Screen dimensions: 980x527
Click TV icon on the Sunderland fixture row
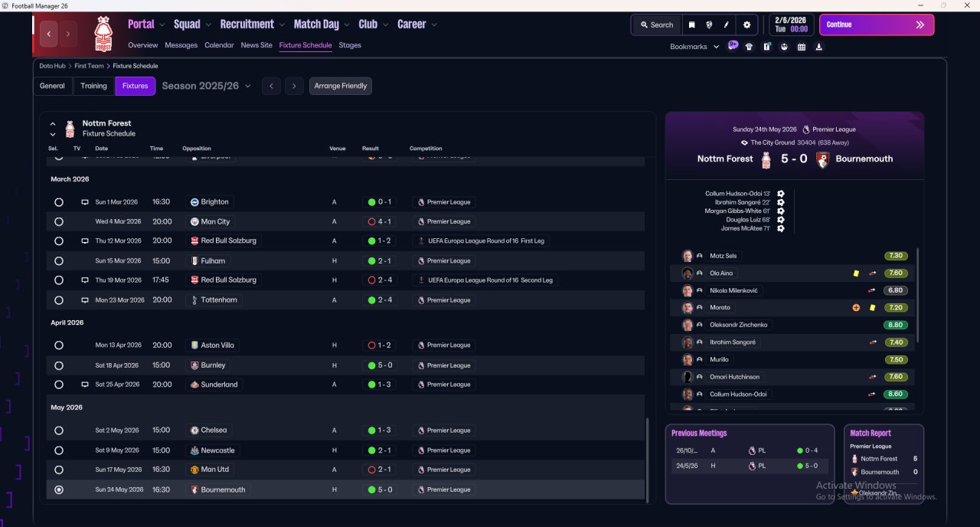(85, 385)
